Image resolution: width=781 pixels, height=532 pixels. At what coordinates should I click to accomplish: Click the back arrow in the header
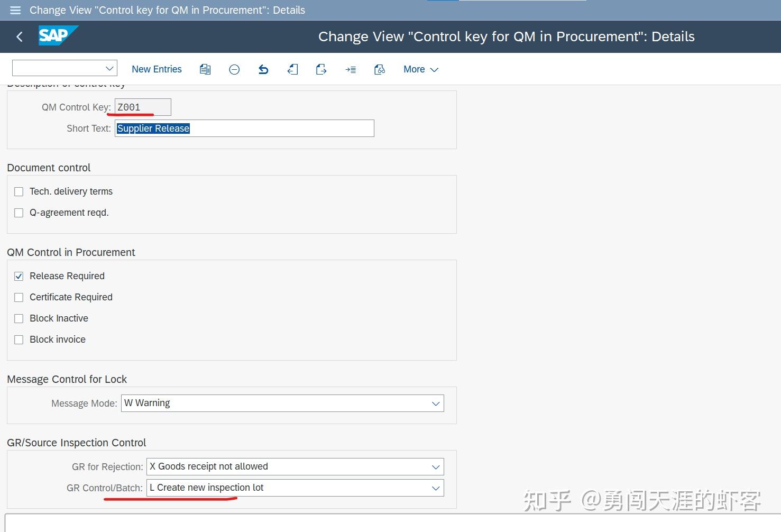(x=19, y=36)
